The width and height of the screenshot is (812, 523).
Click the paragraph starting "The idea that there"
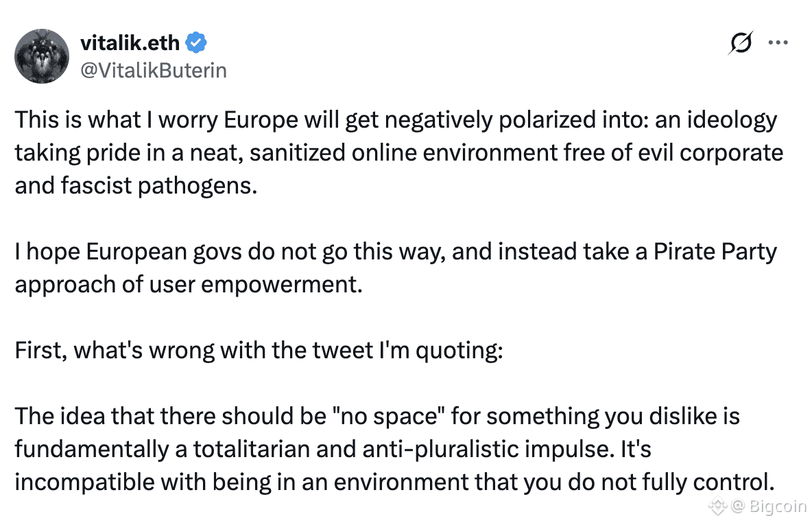tap(394, 449)
